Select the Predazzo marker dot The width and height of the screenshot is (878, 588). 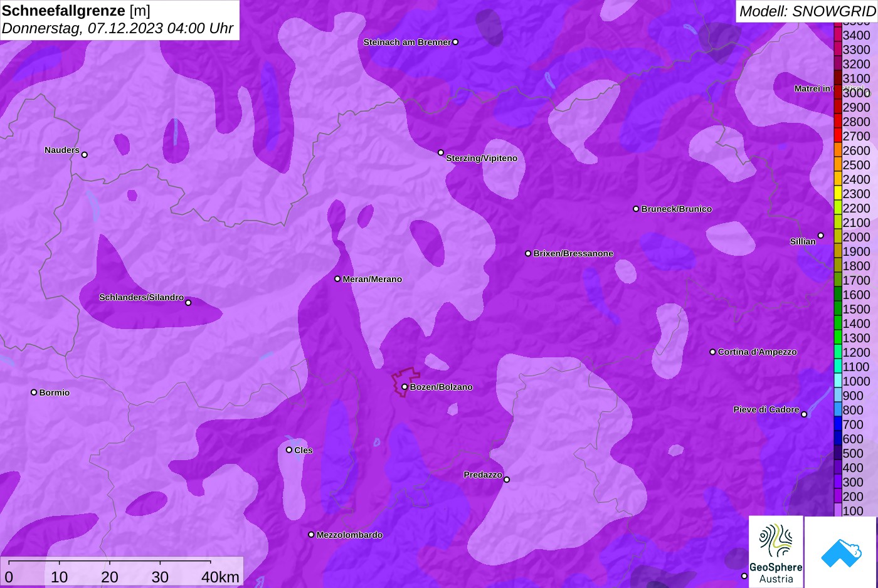pos(507,480)
